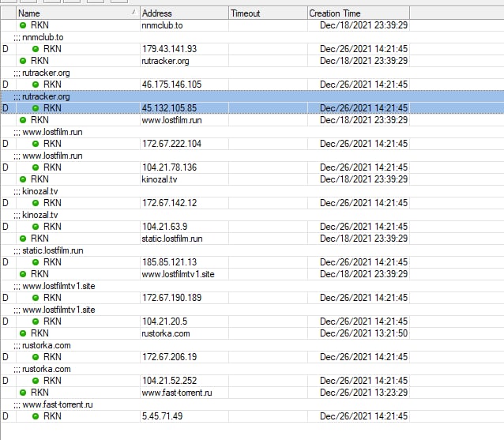Click the RKN list name in 104.21.52.252 row
The width and height of the screenshot is (504, 440).
[52, 381]
